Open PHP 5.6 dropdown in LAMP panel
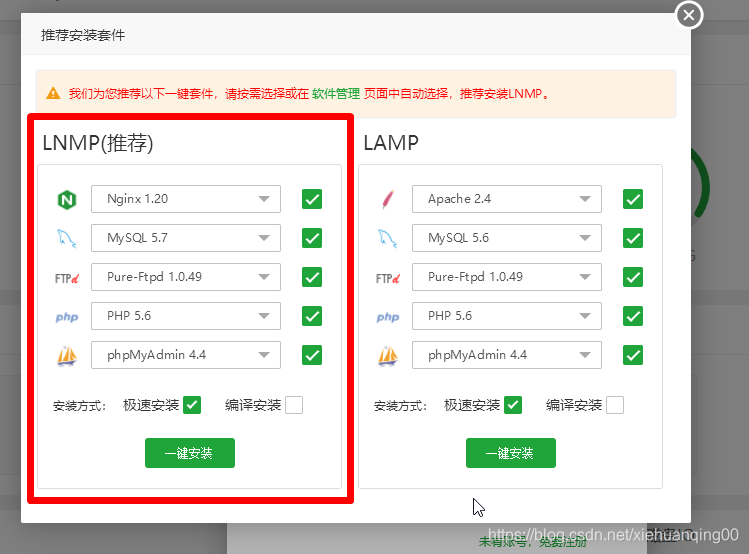Viewport: 749px width, 554px height. (507, 316)
